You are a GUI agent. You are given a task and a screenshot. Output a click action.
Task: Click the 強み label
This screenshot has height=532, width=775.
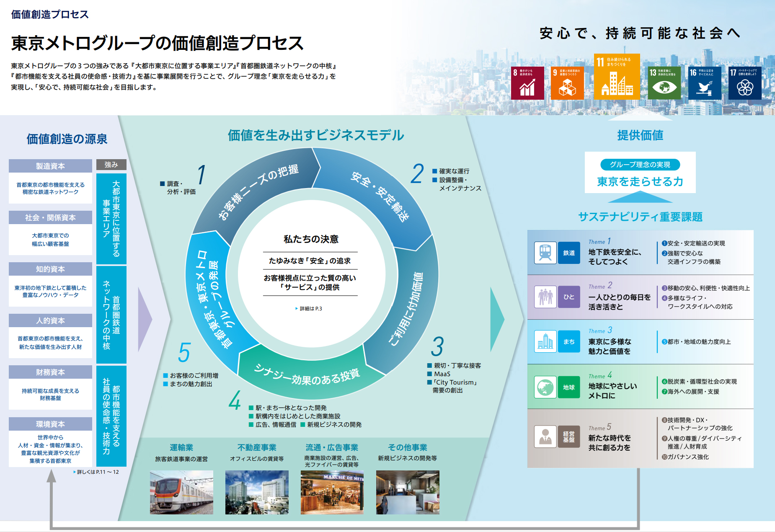(x=111, y=165)
